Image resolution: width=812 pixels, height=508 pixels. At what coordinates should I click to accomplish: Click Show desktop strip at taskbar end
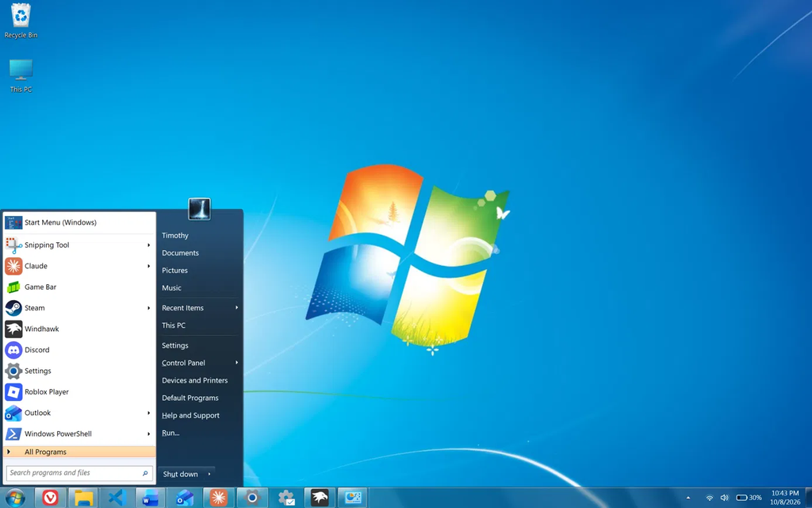coord(808,498)
